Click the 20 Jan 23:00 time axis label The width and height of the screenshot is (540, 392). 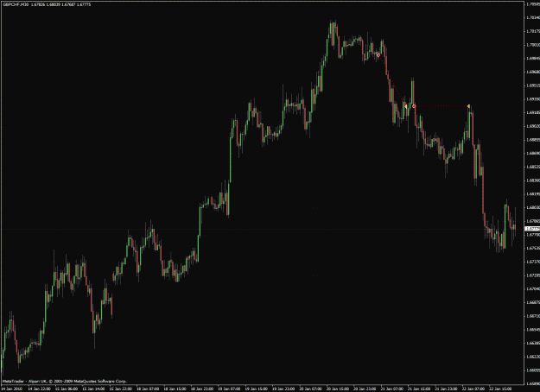click(x=365, y=389)
